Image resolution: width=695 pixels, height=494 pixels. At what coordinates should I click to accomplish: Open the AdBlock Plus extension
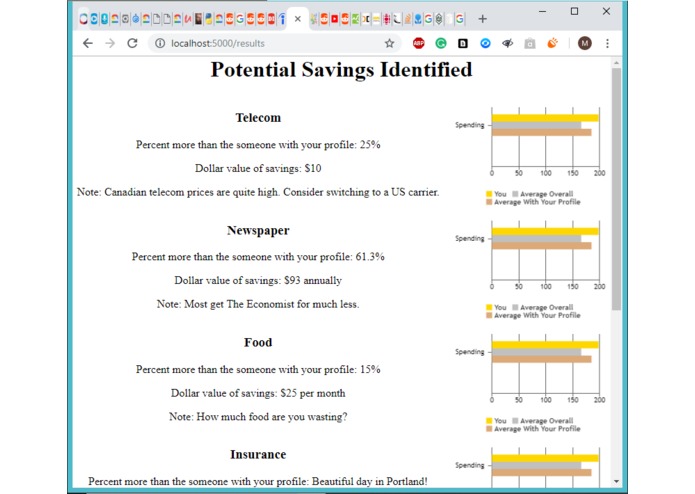tap(418, 43)
